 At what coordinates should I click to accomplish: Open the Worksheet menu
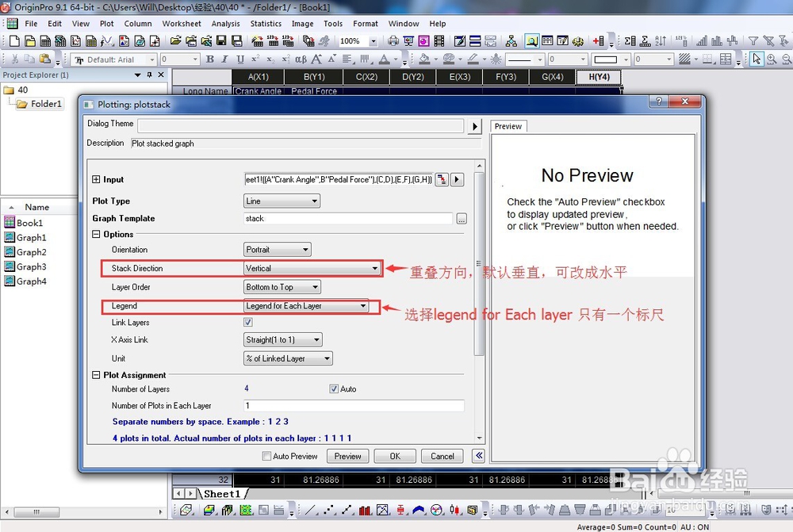pos(182,24)
